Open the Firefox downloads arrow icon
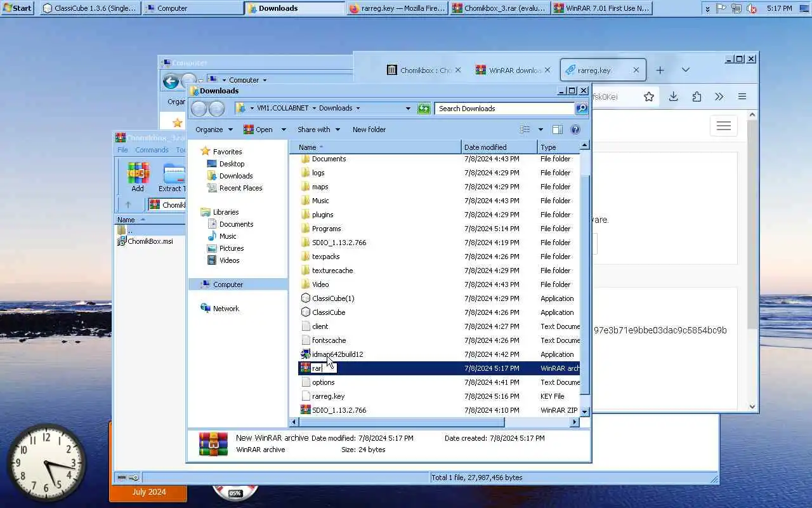The image size is (812, 508). 673,97
